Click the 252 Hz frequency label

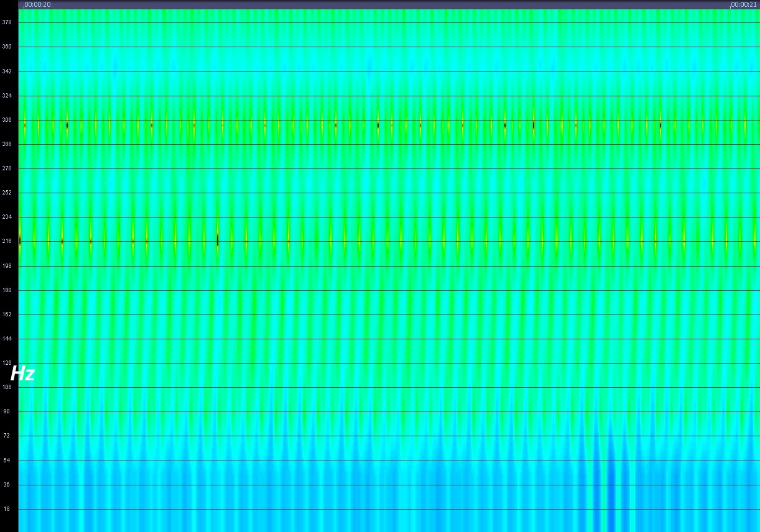pyautogui.click(x=7, y=193)
